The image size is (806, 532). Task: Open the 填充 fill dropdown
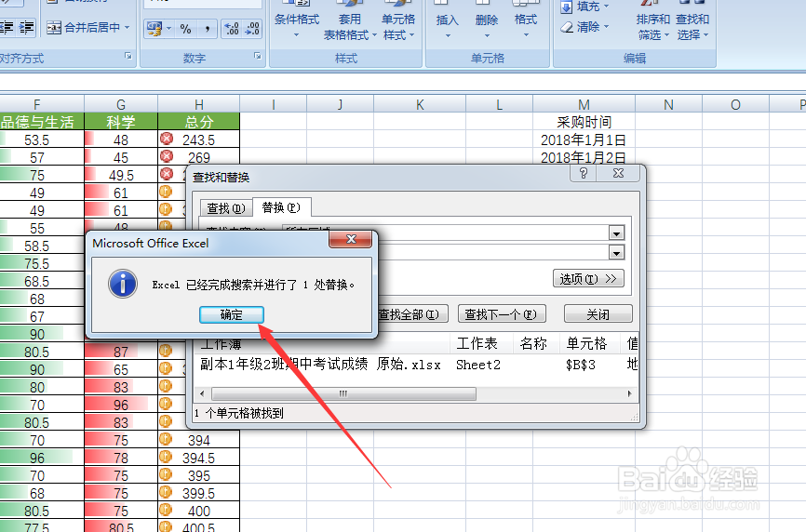click(x=584, y=7)
